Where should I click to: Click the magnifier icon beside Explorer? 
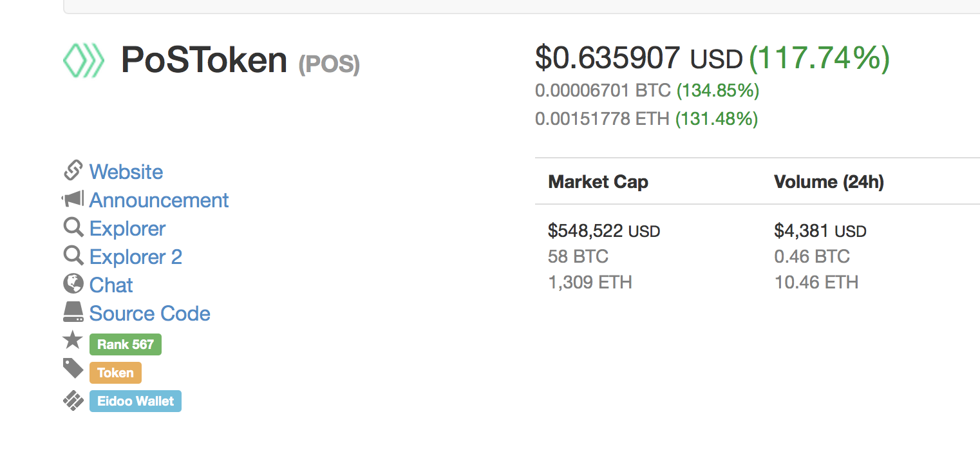73,227
